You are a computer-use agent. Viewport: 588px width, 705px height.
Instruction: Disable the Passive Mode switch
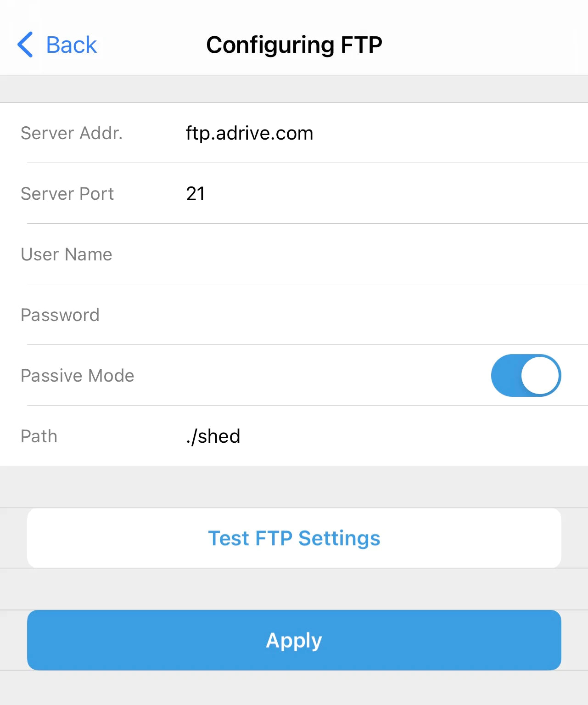coord(526,375)
